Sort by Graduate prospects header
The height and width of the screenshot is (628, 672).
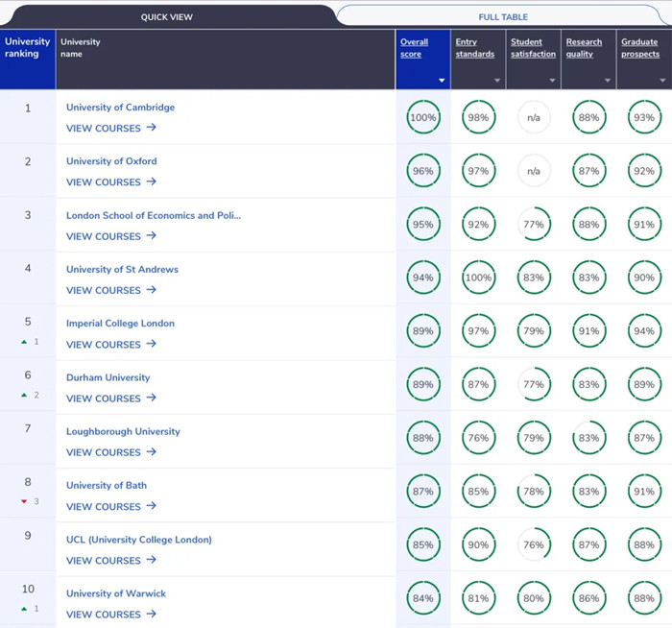click(x=640, y=48)
